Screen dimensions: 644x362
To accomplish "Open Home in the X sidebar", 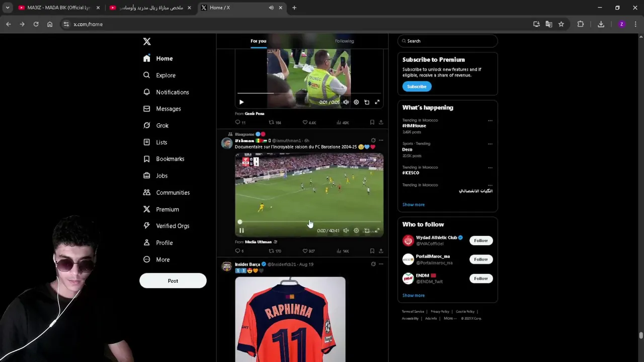I will point(158,58).
